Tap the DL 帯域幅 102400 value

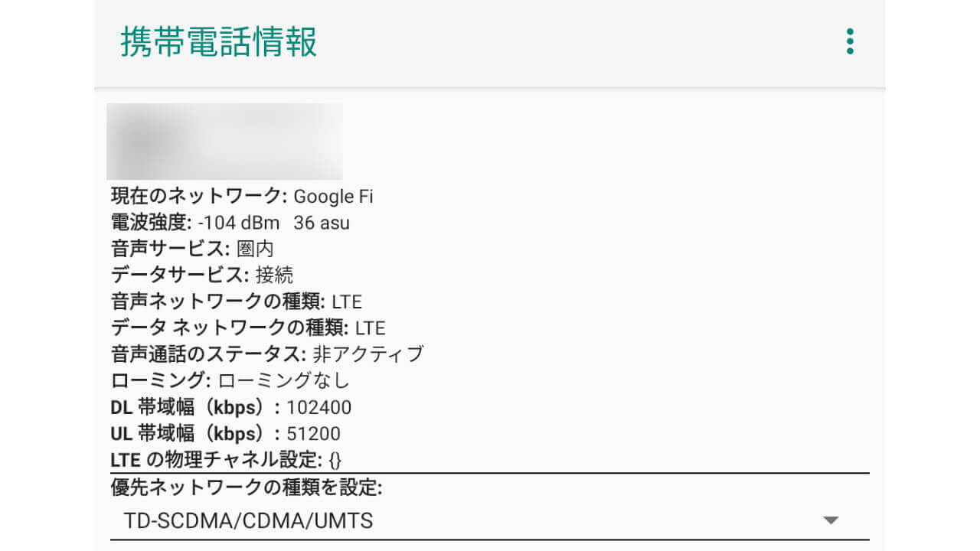click(x=318, y=407)
